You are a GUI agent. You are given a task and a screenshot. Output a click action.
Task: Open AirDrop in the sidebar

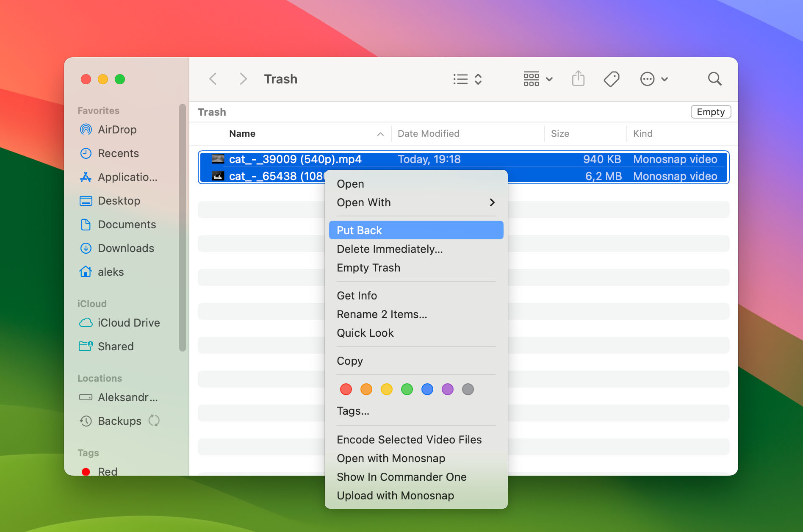pos(117,130)
